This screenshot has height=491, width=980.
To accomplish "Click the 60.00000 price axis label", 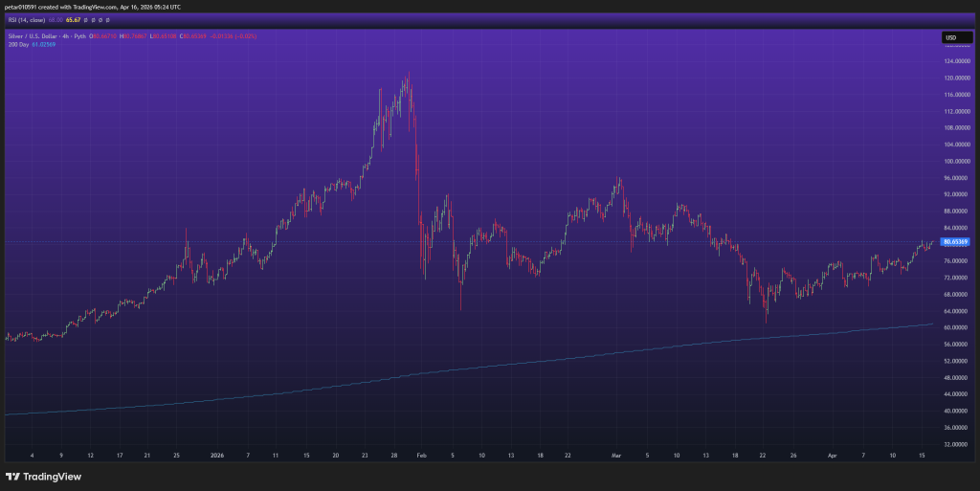I will 957,327.
